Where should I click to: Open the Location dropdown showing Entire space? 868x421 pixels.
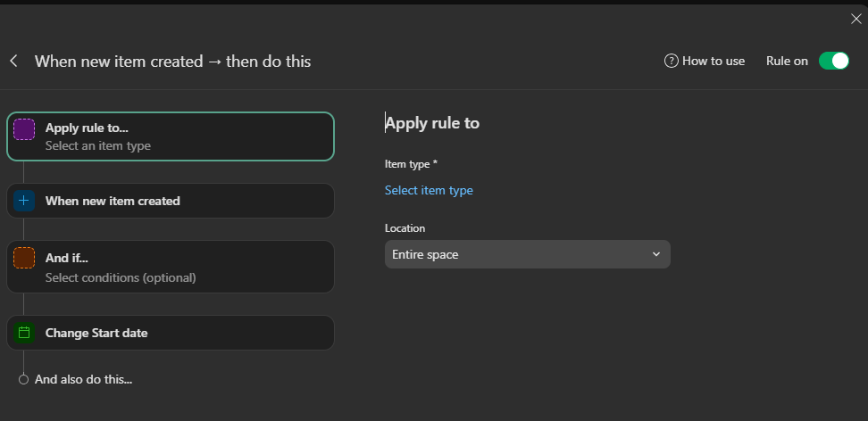(527, 254)
